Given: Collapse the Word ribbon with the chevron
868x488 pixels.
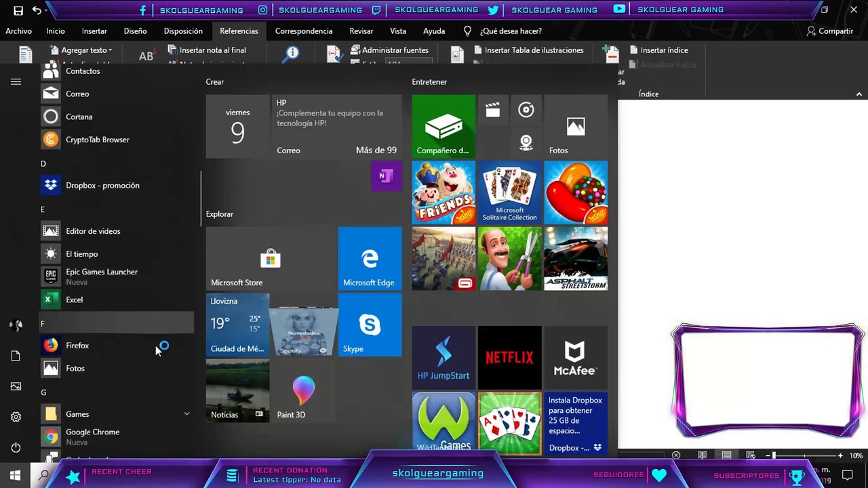Looking at the screenshot, I should tap(859, 94).
